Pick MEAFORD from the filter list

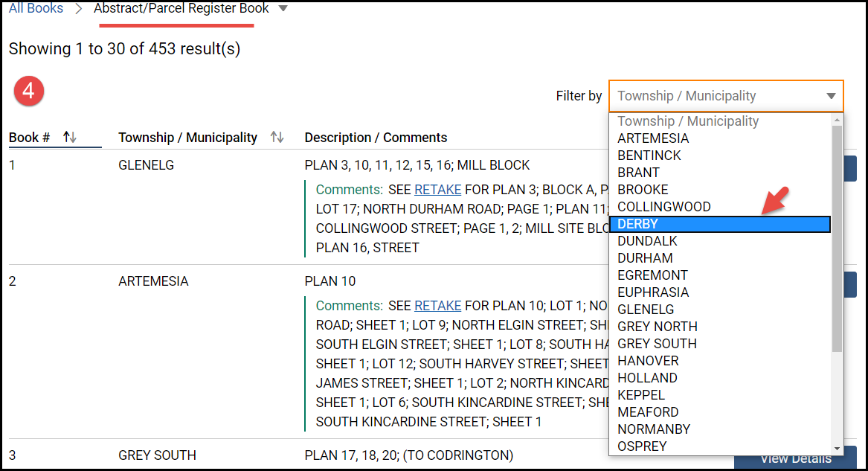click(648, 412)
